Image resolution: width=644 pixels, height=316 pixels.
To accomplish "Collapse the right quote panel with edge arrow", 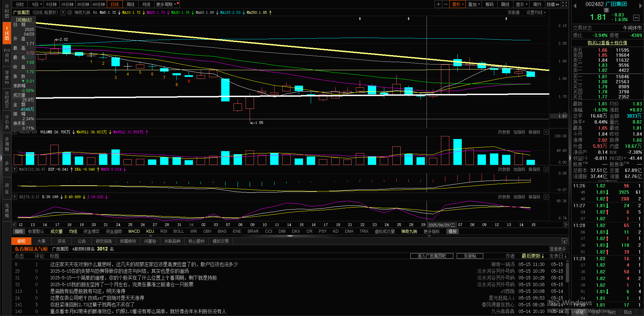I will point(570,158).
